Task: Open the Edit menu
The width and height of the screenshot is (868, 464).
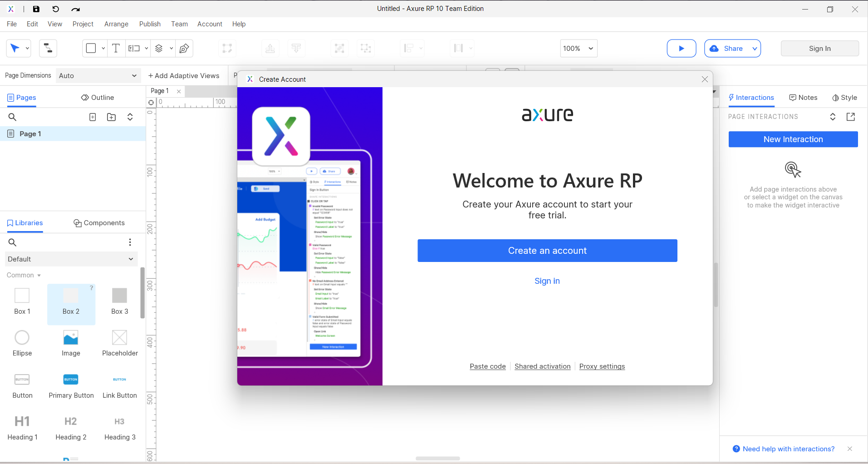Action: (x=32, y=24)
